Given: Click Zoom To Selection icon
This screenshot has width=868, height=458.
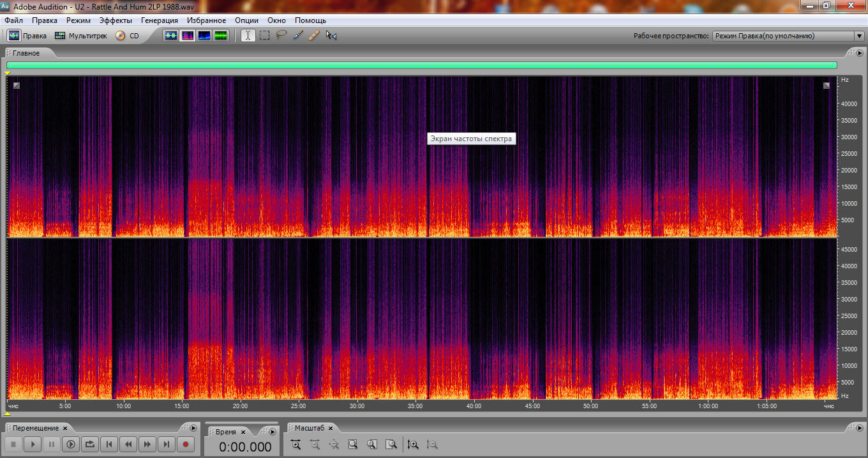Looking at the screenshot, I should (353, 445).
